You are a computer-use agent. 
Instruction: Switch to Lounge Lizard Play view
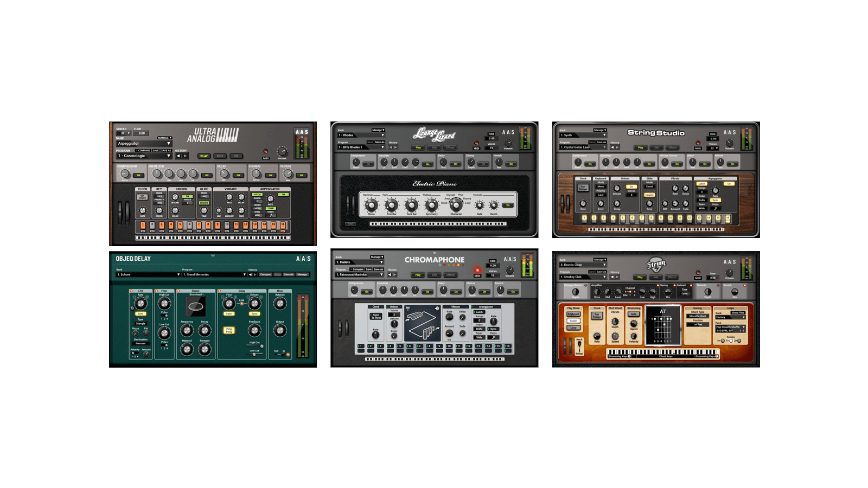pyautogui.click(x=418, y=147)
